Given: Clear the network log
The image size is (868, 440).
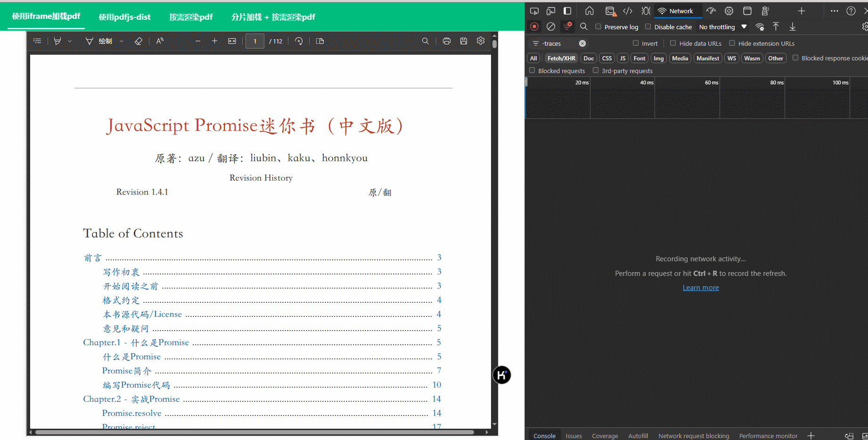Looking at the screenshot, I should tap(550, 27).
